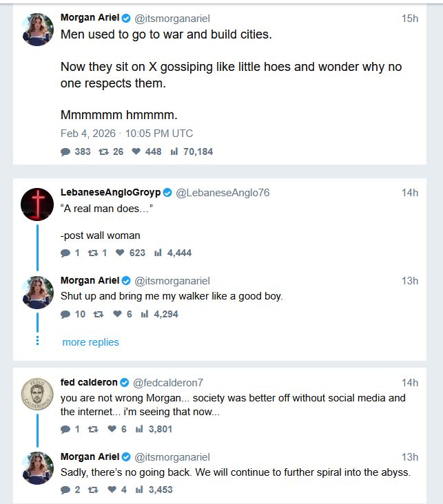Open view stats showing 4,444
443x504 pixels.
point(158,253)
